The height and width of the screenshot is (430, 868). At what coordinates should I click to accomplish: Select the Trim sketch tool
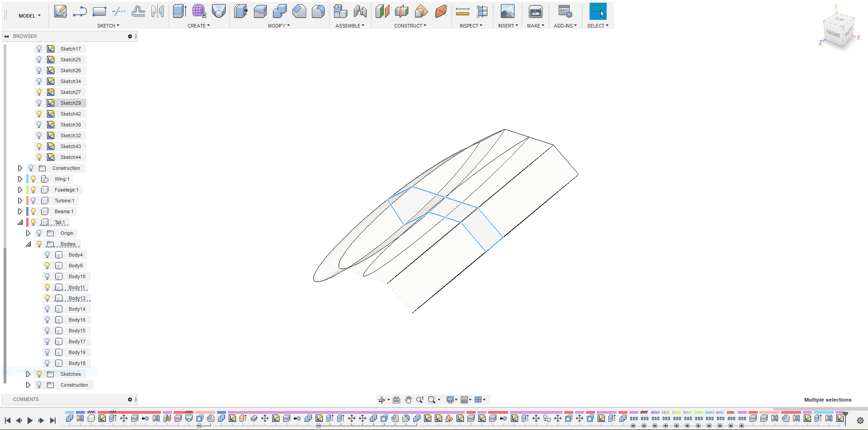point(119,11)
